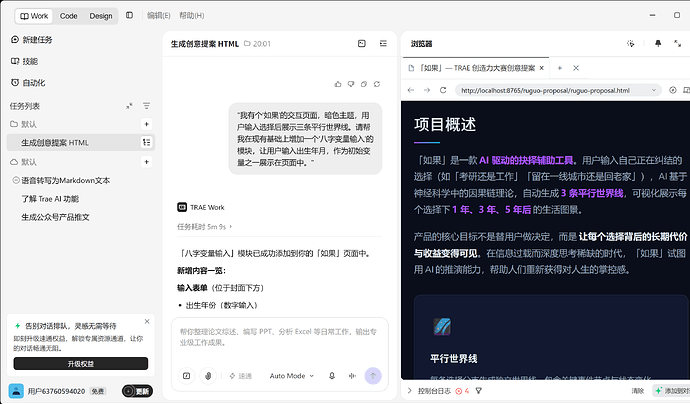
Task: Open the folder labeled 20:01 in chat header
Action: (257, 44)
